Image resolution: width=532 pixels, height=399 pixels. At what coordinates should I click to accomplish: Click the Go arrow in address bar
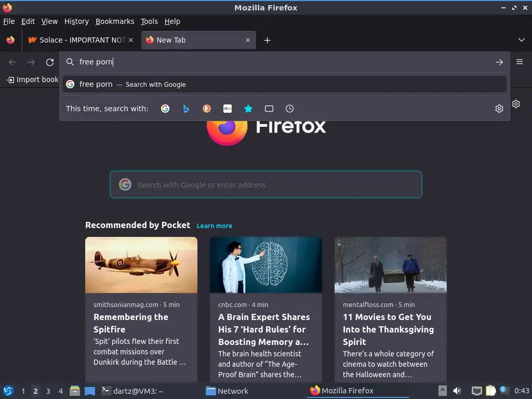[x=499, y=62]
